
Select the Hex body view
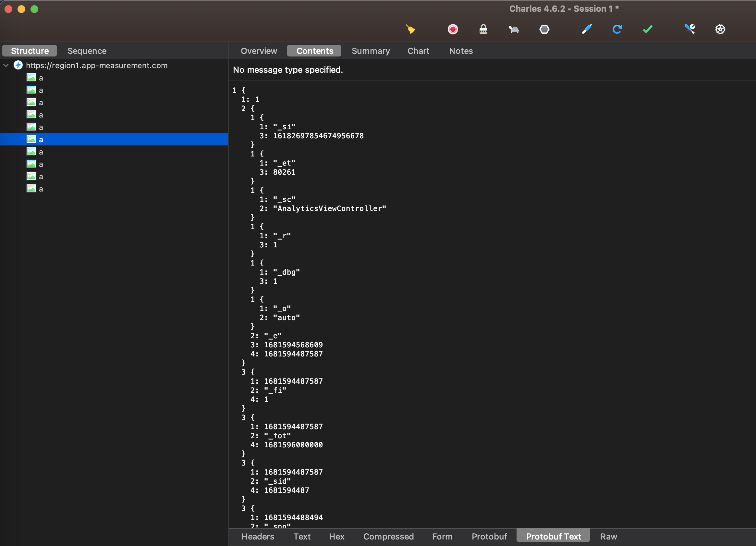click(x=336, y=536)
